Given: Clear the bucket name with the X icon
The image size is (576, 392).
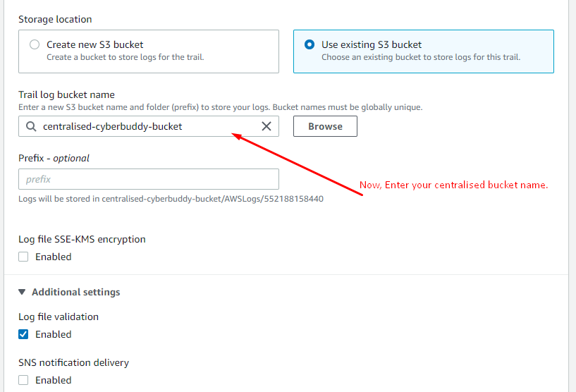Looking at the screenshot, I should 266,126.
